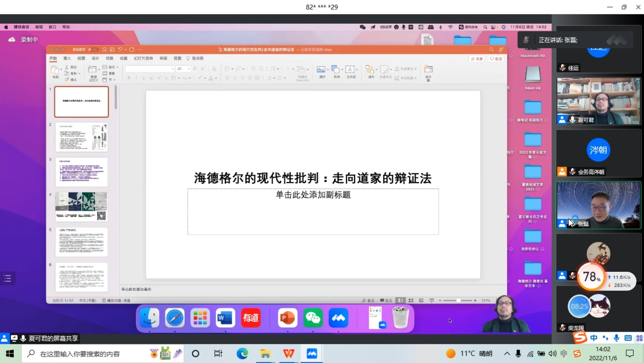
Task: Select slide 4 thumbnail with book covers
Action: [81, 207]
